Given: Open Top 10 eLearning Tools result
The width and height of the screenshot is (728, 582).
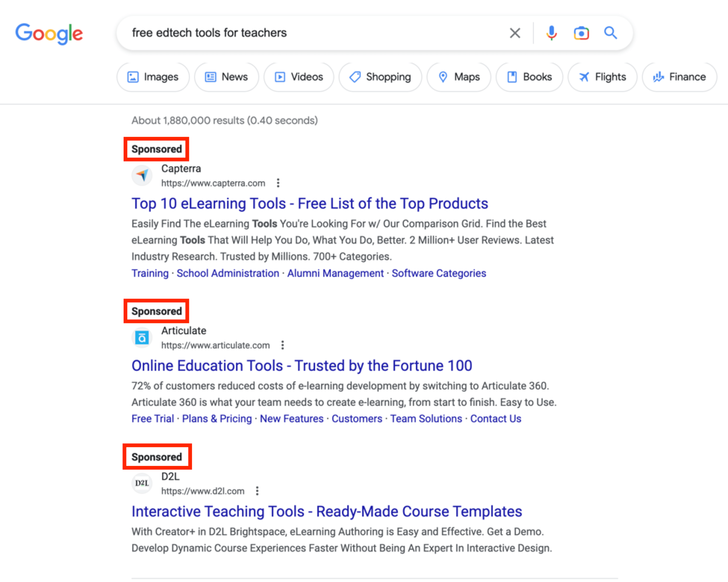Looking at the screenshot, I should (x=309, y=203).
